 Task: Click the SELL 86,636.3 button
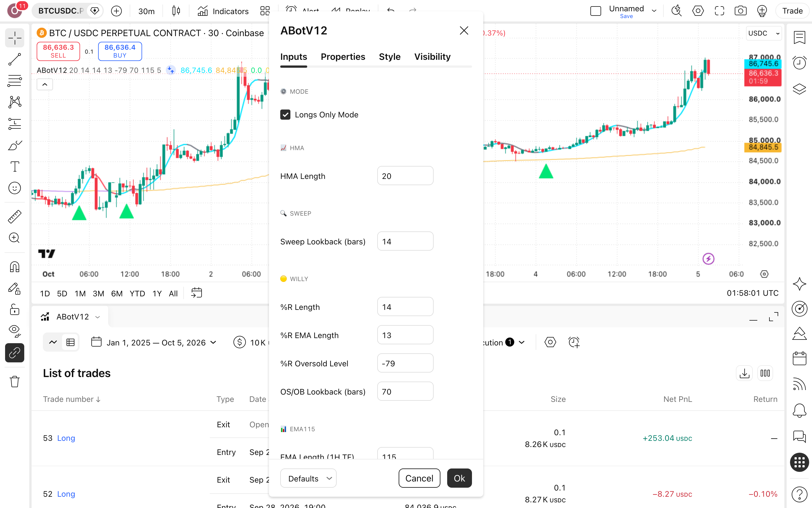(x=58, y=51)
